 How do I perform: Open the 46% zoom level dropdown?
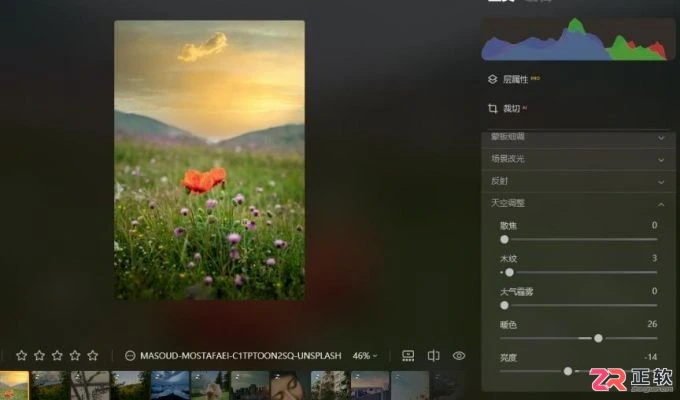coord(365,356)
